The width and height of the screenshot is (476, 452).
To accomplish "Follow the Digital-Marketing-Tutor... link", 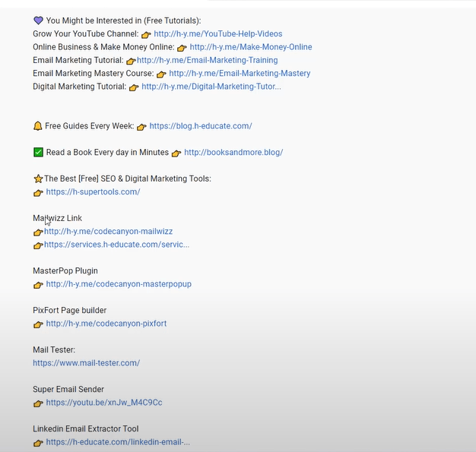I will (211, 87).
